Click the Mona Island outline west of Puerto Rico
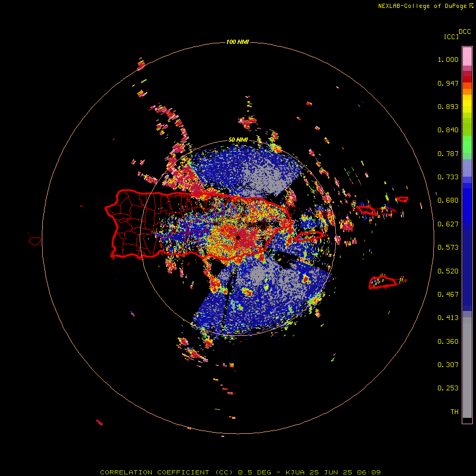 (x=35, y=241)
